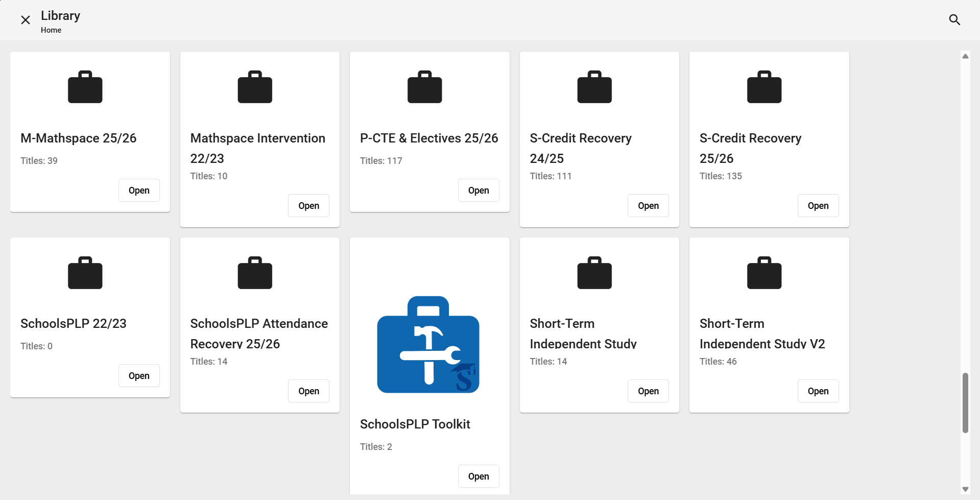
Task: Click the Titles: 0 count text
Action: click(x=36, y=346)
